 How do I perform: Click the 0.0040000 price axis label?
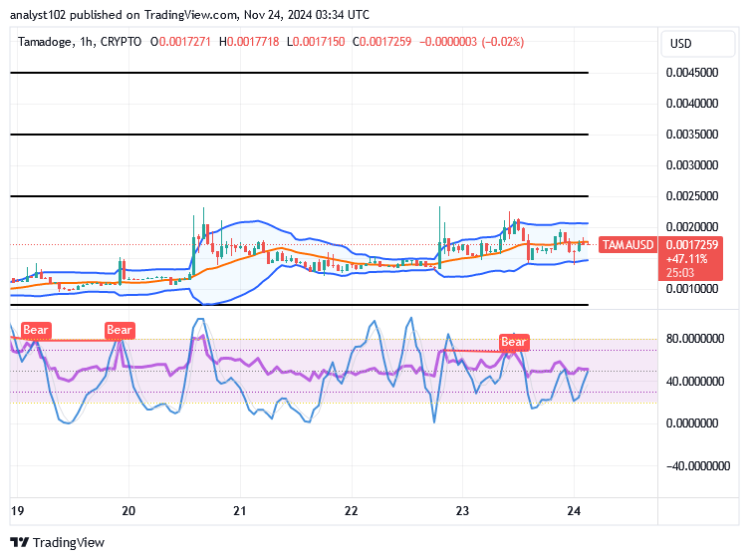(692, 104)
